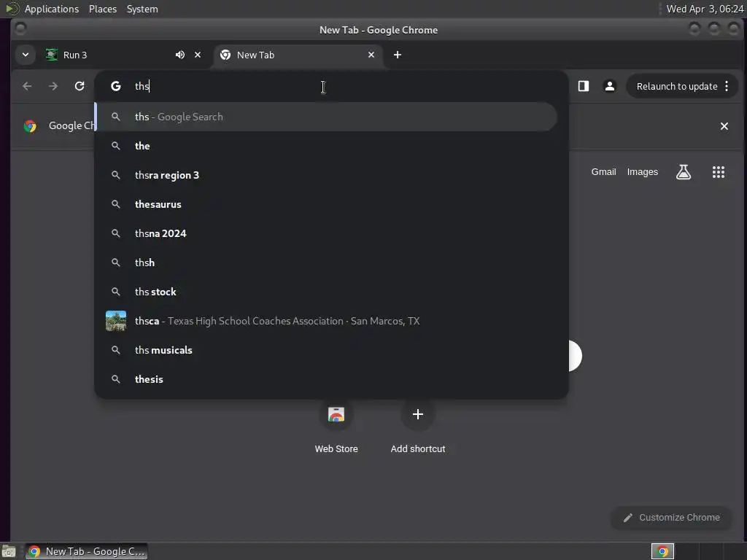Click the Chrome logo in infobar

pyautogui.click(x=30, y=126)
